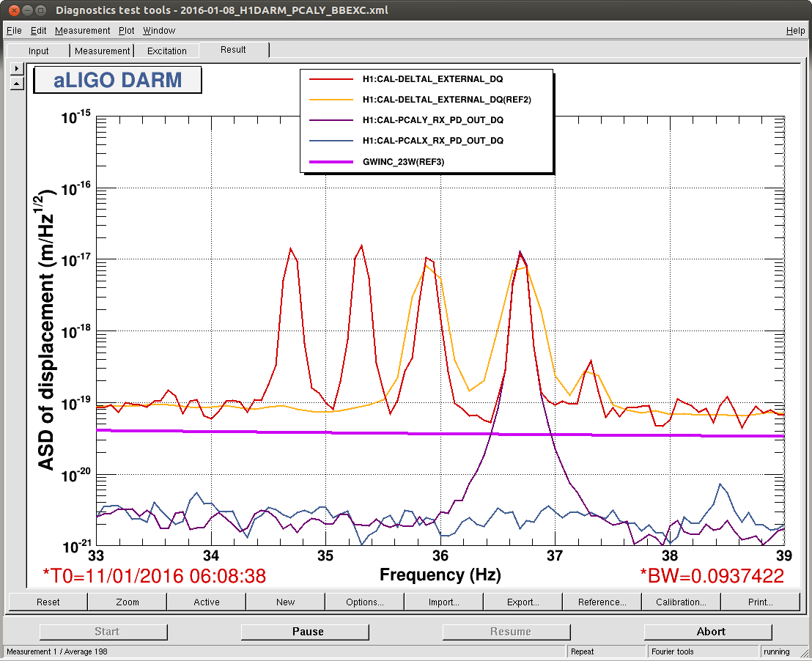This screenshot has height=661, width=812.
Task: Click the Active button
Action: pyautogui.click(x=207, y=602)
